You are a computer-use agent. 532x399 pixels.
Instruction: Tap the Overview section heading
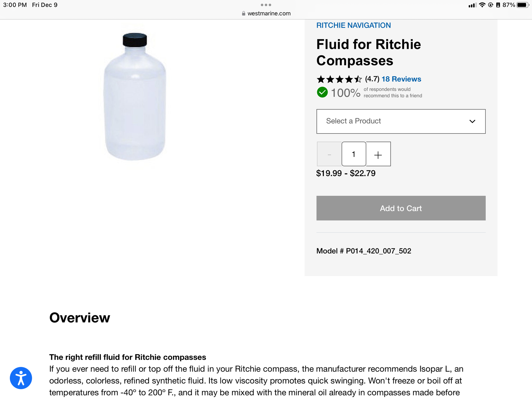[80, 318]
